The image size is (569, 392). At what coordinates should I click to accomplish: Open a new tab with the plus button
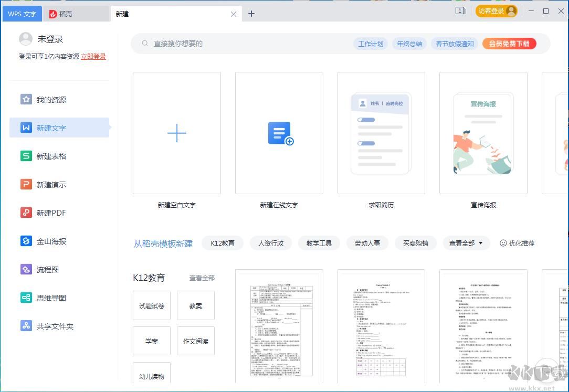pyautogui.click(x=251, y=14)
